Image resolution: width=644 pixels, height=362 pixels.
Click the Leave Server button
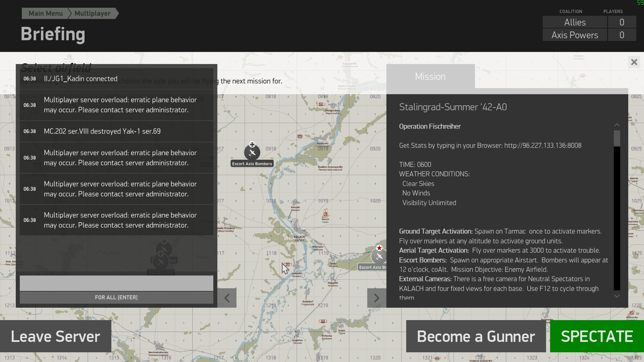click(56, 336)
